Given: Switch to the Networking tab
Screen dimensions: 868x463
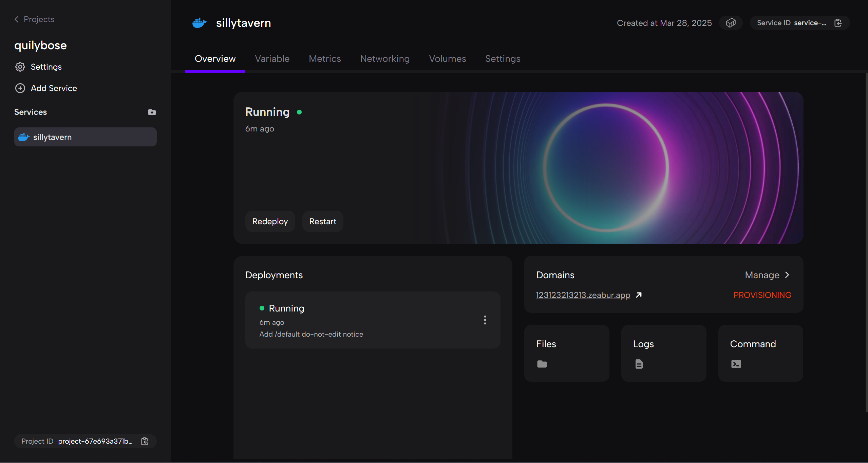Looking at the screenshot, I should (385, 59).
